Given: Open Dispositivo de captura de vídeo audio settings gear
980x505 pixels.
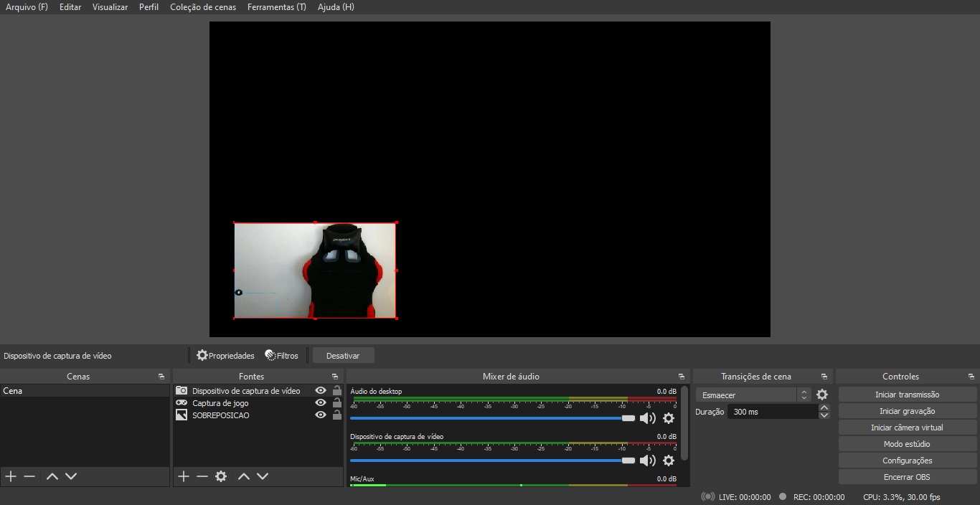Looking at the screenshot, I should click(x=669, y=461).
